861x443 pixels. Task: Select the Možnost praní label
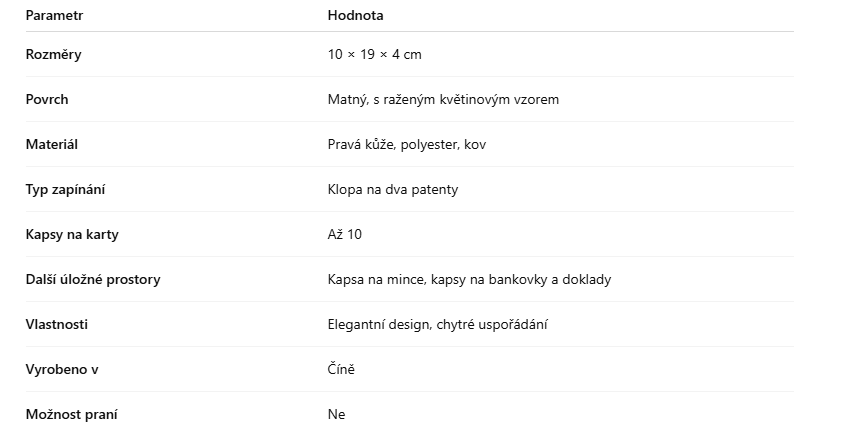click(71, 414)
